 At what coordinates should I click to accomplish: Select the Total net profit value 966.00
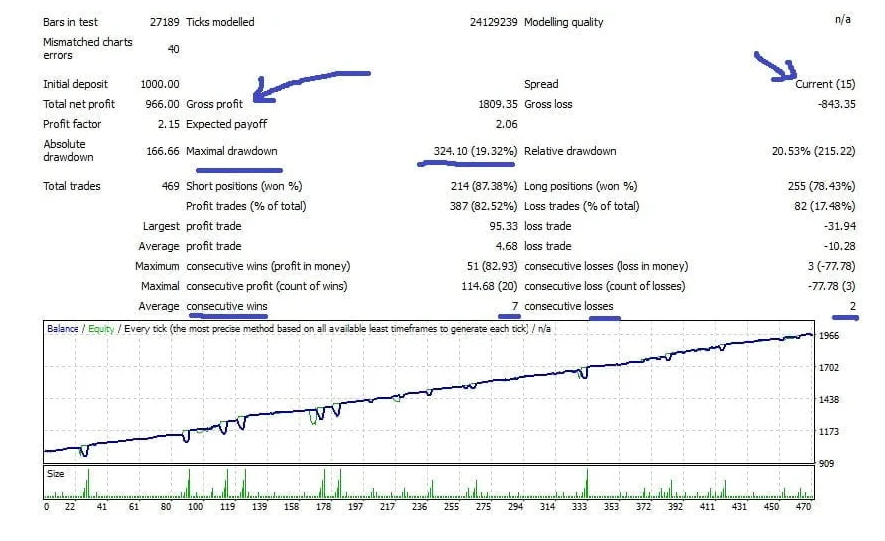163,104
